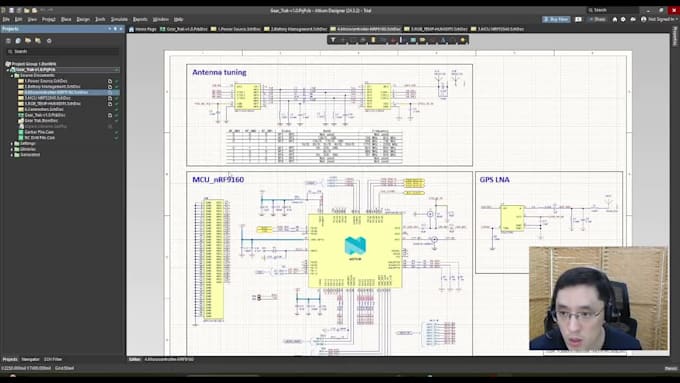
Task: Click the Projects panel search field
Action: (63, 51)
